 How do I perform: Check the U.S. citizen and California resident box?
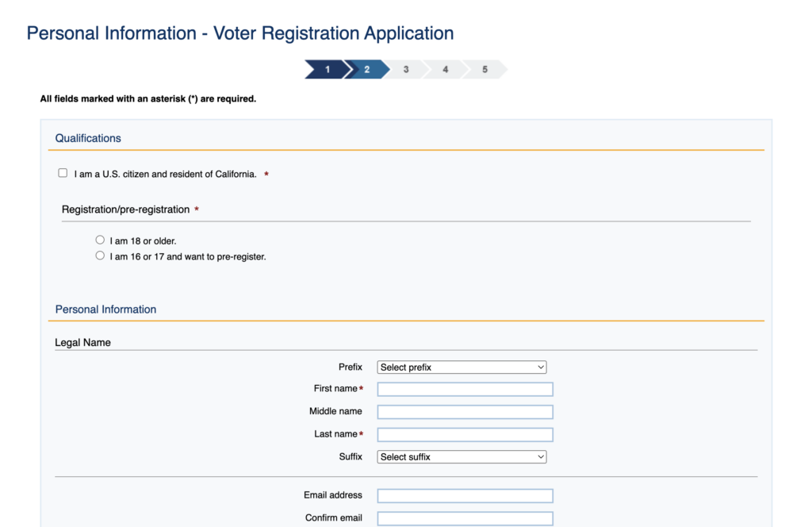[63, 173]
